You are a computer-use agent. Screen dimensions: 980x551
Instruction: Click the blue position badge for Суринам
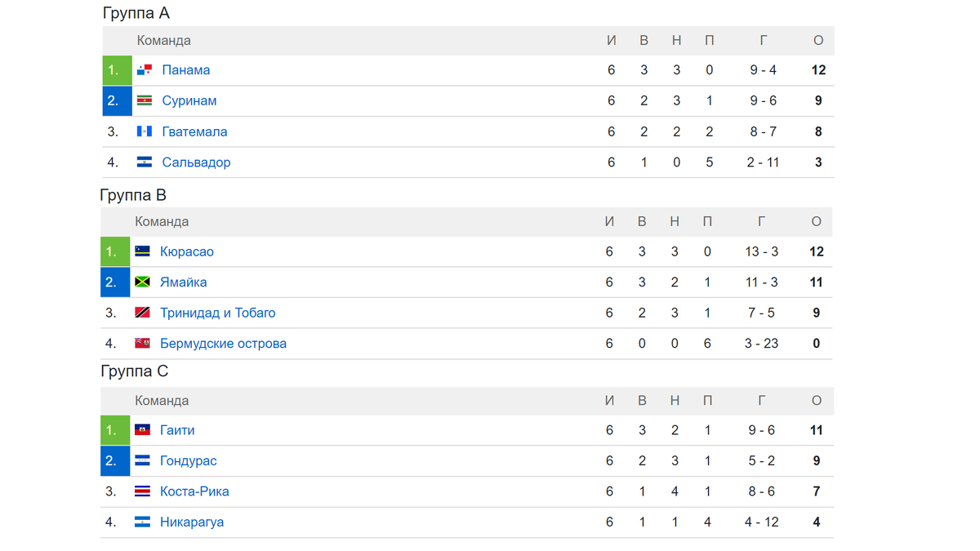point(118,101)
